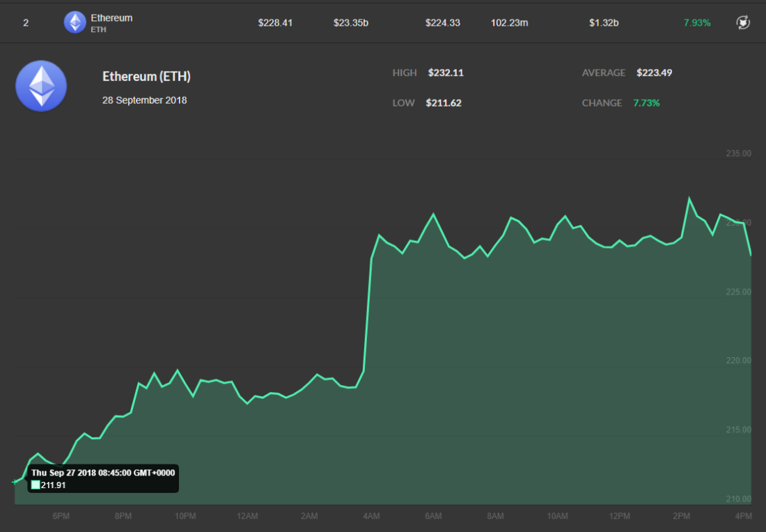
Task: Click the 225.00 price axis label
Action: [x=739, y=292]
